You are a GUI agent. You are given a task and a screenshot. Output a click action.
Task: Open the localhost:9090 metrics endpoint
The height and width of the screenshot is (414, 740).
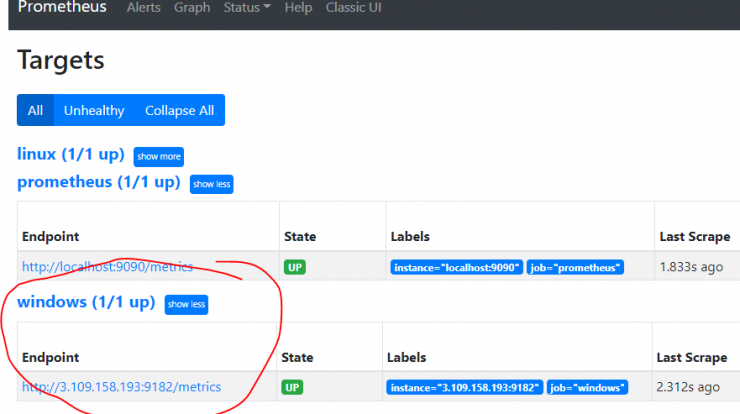[x=108, y=267]
